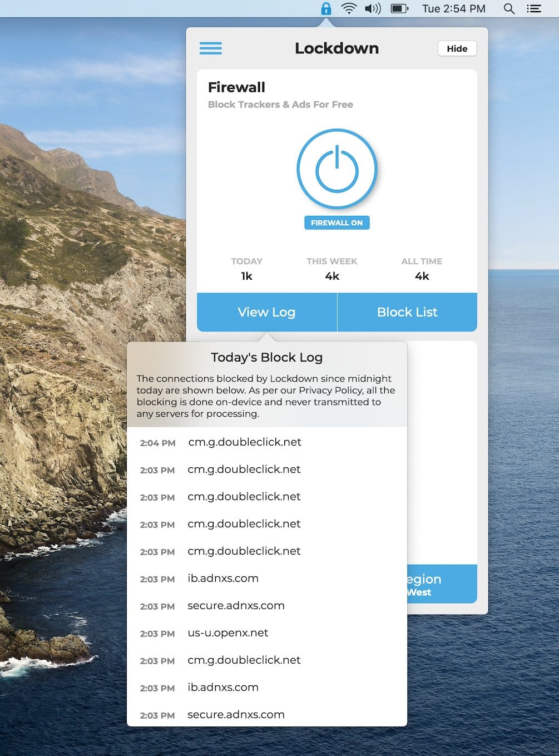Click the TODAY 1k blocked count
The image size is (559, 756).
tap(246, 269)
